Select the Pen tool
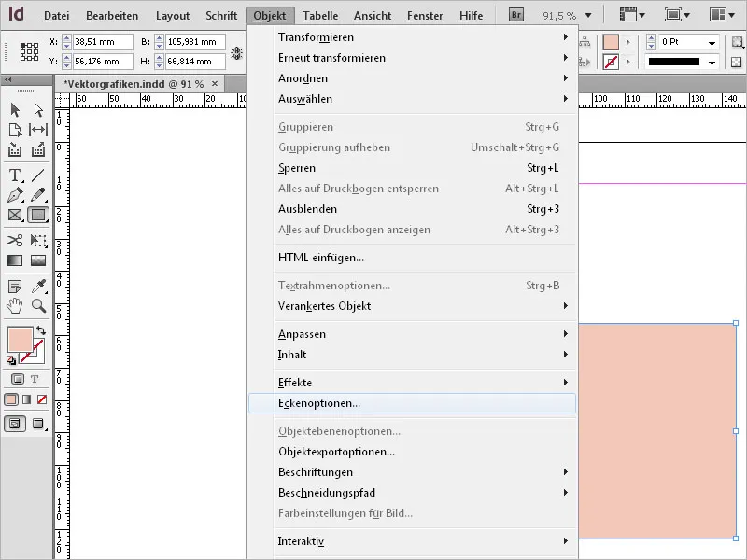Screen dimensions: 747x560 15,195
